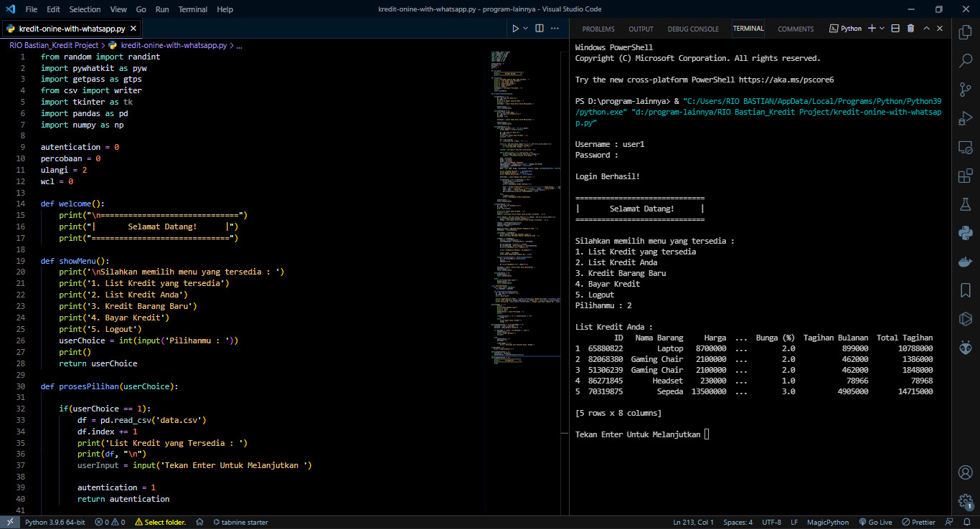Open the Extensions view
This screenshot has width=980, height=529.
pyautogui.click(x=965, y=176)
